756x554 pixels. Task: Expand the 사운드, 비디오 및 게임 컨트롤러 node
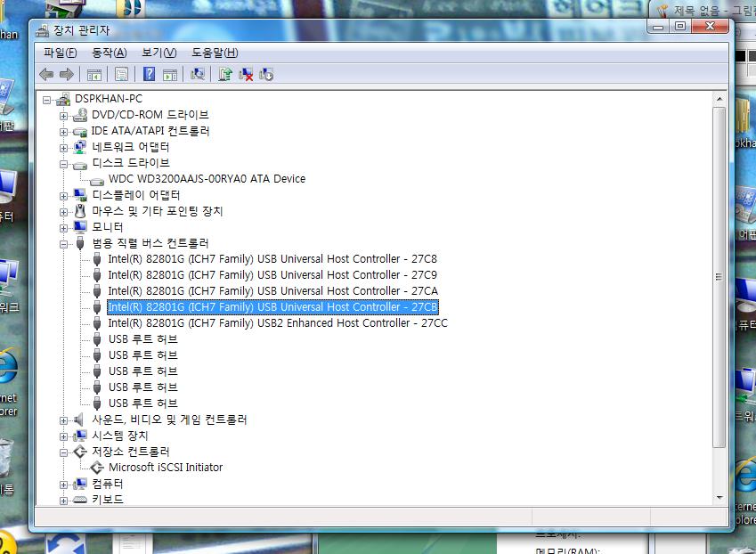tap(63, 421)
